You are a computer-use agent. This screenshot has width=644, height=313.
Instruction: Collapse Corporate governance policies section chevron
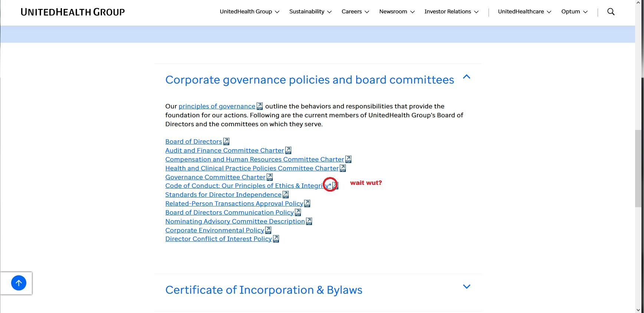(467, 77)
